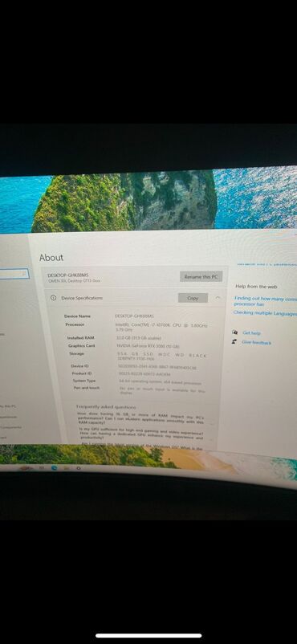The width and height of the screenshot is (297, 644).
Task: Select the DESKTOP-GHK88MS PC name at top
Action: coord(68,275)
